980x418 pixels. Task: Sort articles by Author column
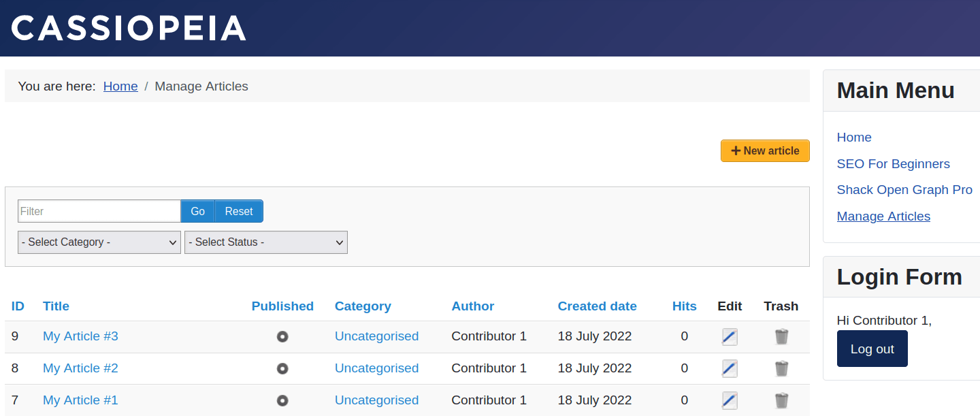click(x=473, y=306)
